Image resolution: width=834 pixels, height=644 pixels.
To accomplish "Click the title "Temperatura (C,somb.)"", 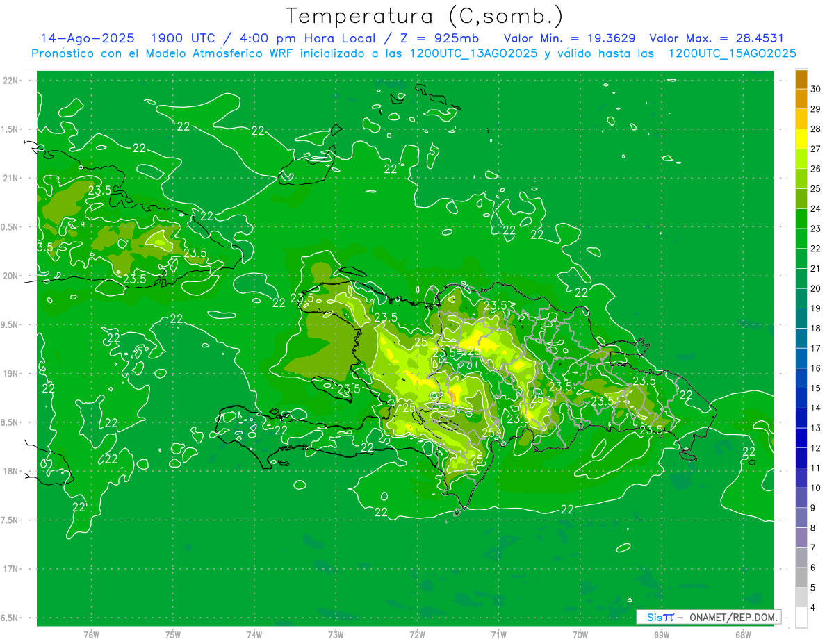I will click(424, 16).
